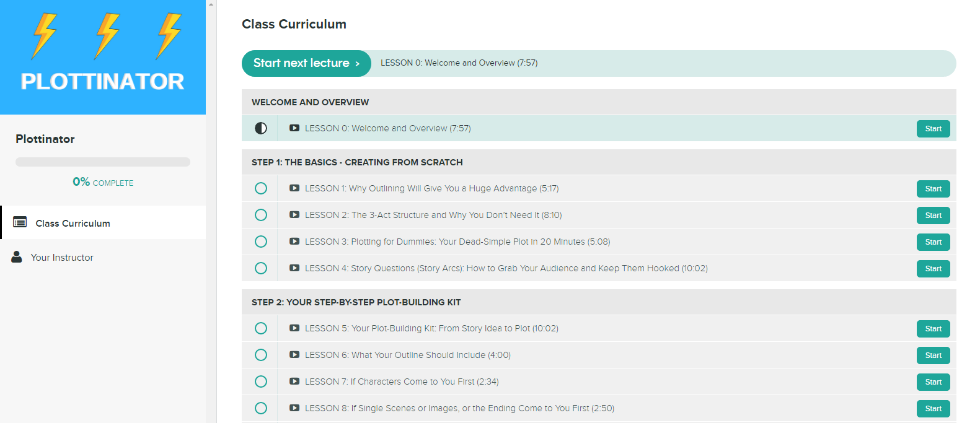Click the WELCOME AND OVERVIEW section header
Image resolution: width=980 pixels, height=423 pixels.
(599, 102)
